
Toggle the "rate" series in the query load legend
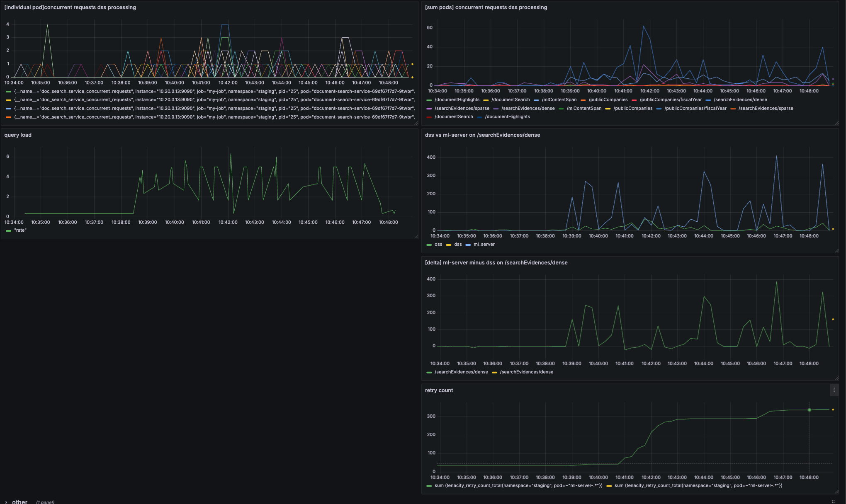coord(20,230)
